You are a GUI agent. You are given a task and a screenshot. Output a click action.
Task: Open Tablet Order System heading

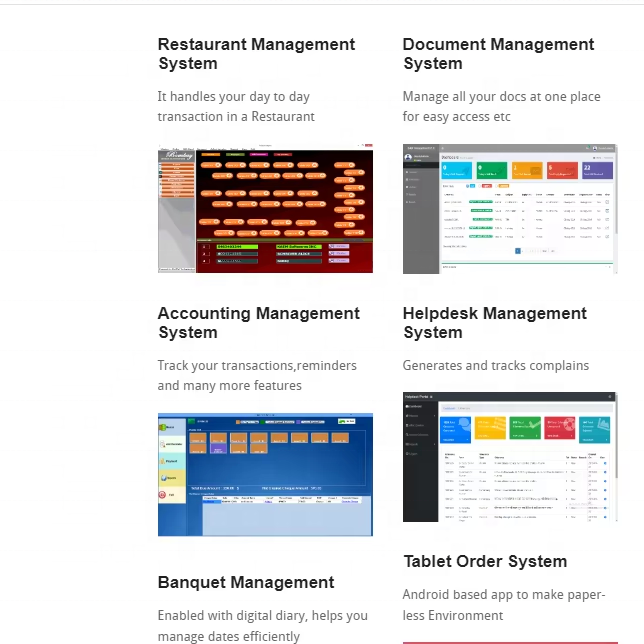pos(485,561)
